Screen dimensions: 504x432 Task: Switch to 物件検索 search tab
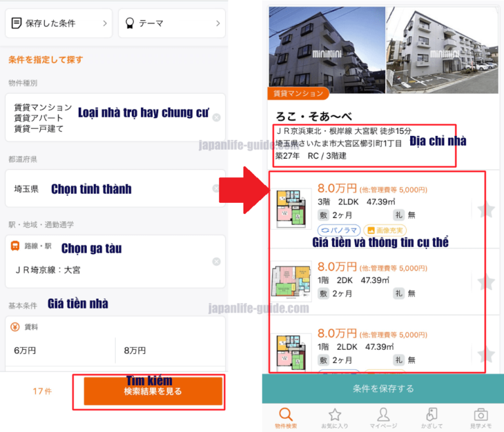[285, 418]
